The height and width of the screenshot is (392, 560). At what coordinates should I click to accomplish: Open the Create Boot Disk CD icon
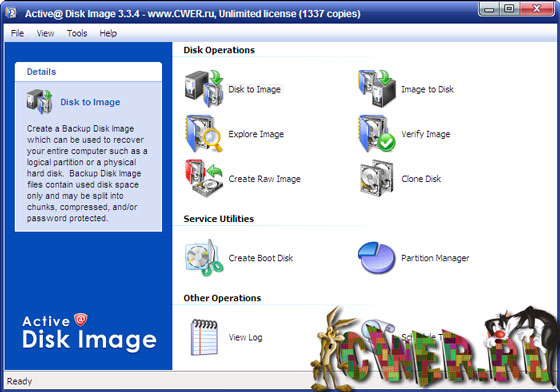204,258
